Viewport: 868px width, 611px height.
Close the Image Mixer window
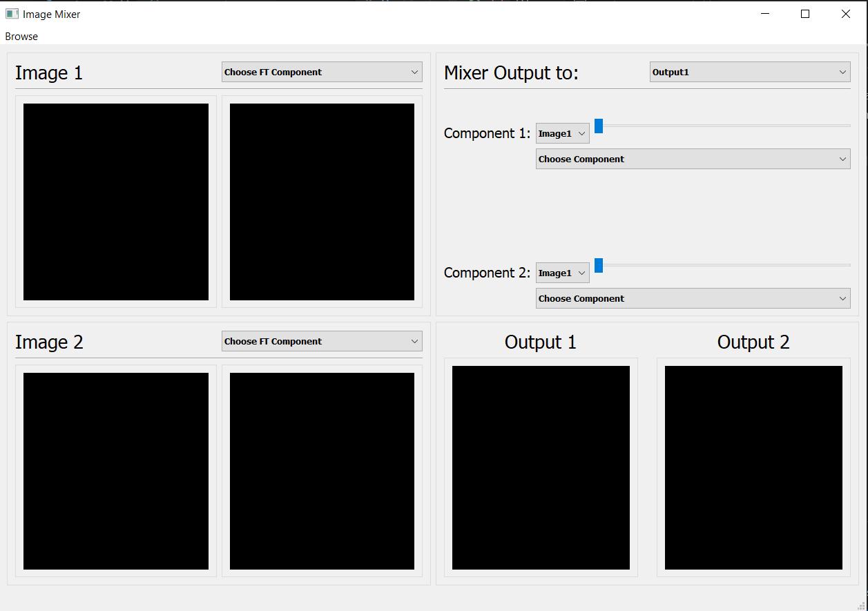(846, 14)
